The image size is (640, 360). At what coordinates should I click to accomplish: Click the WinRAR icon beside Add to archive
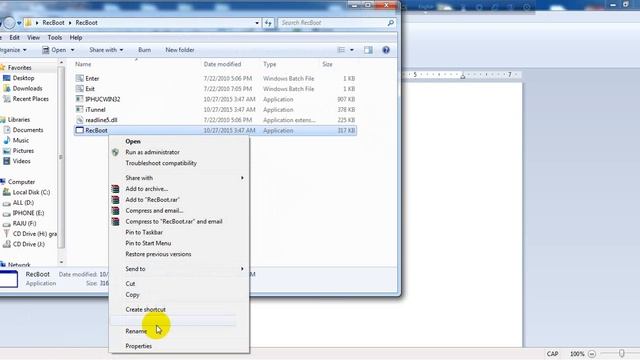116,189
